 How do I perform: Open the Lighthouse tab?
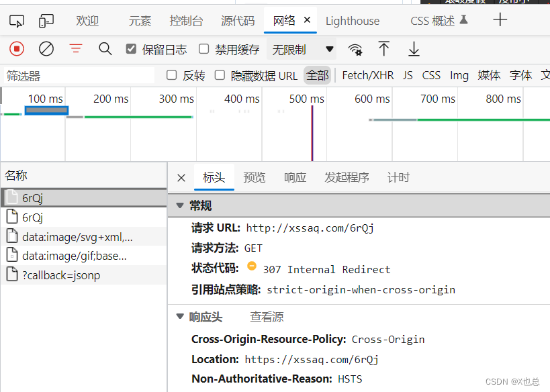click(x=353, y=21)
